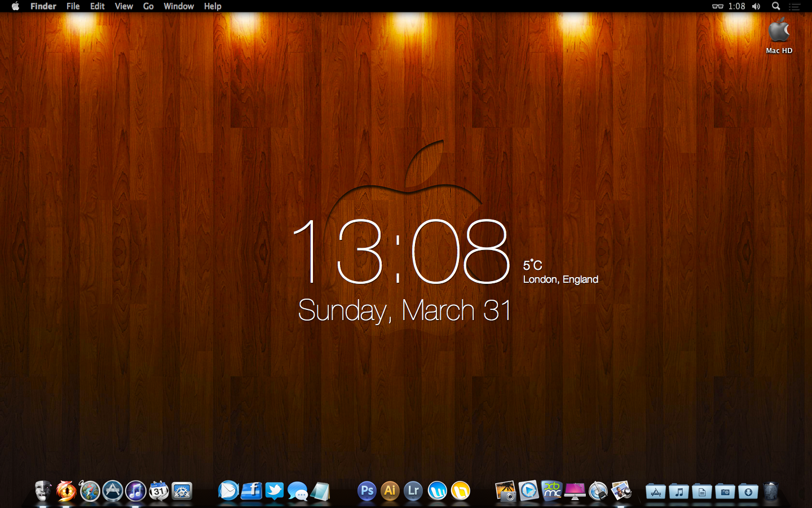Open Preview photo and loupe icon in dock

pyautogui.click(x=621, y=491)
